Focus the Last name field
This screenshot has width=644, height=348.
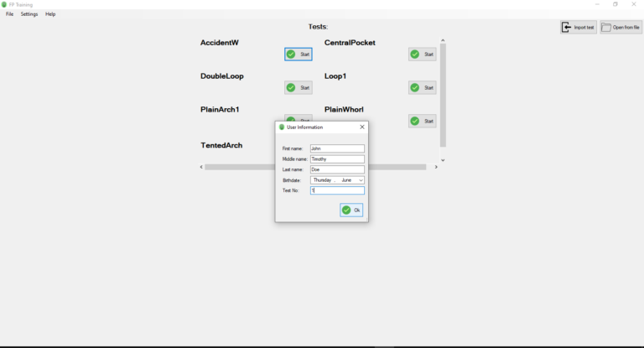click(x=337, y=169)
